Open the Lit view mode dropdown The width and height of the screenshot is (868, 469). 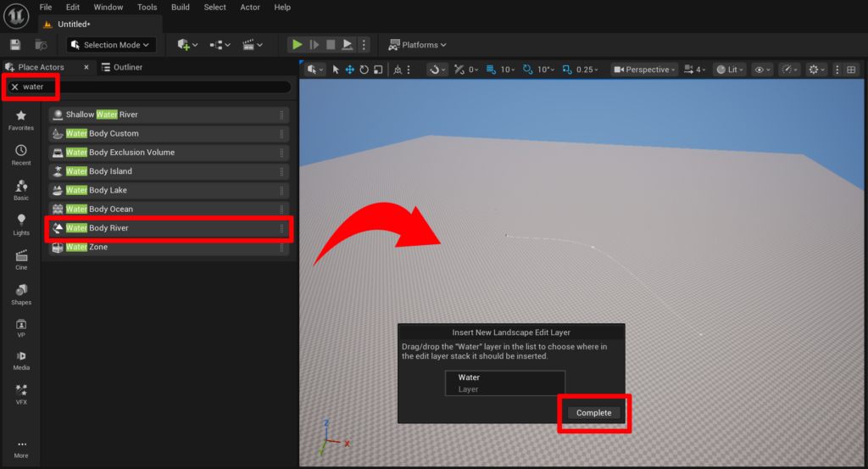point(729,70)
